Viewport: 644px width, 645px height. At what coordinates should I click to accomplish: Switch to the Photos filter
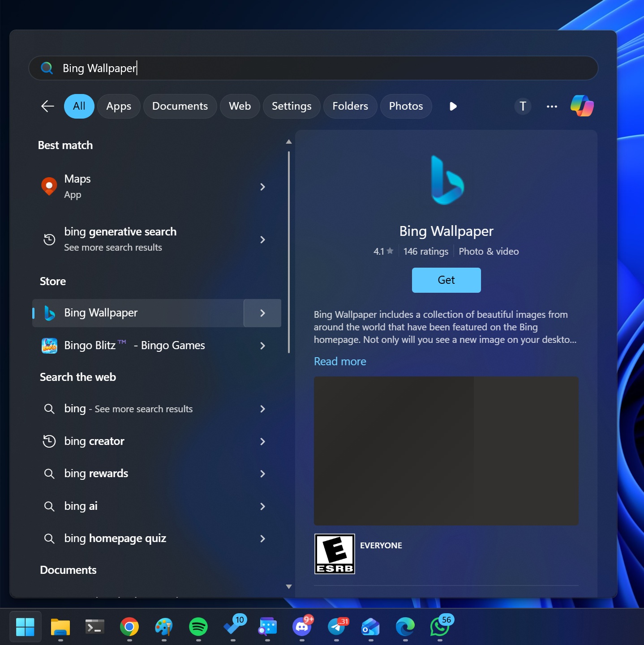405,106
